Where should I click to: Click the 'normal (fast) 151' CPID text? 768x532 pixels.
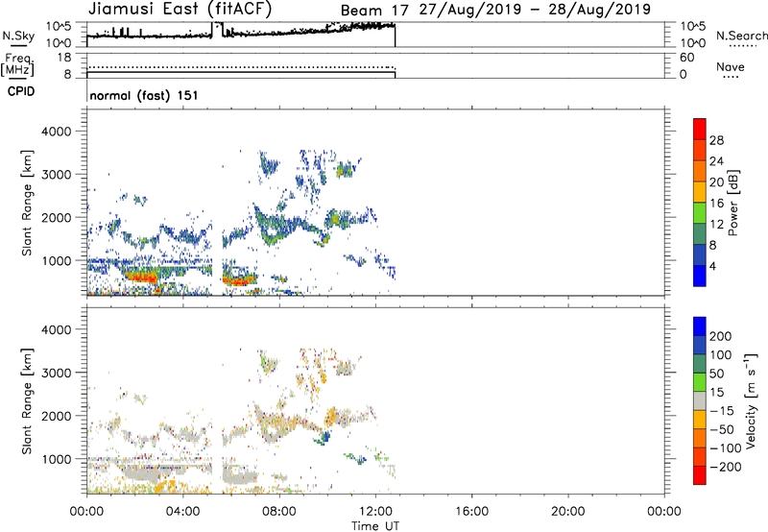tap(144, 95)
